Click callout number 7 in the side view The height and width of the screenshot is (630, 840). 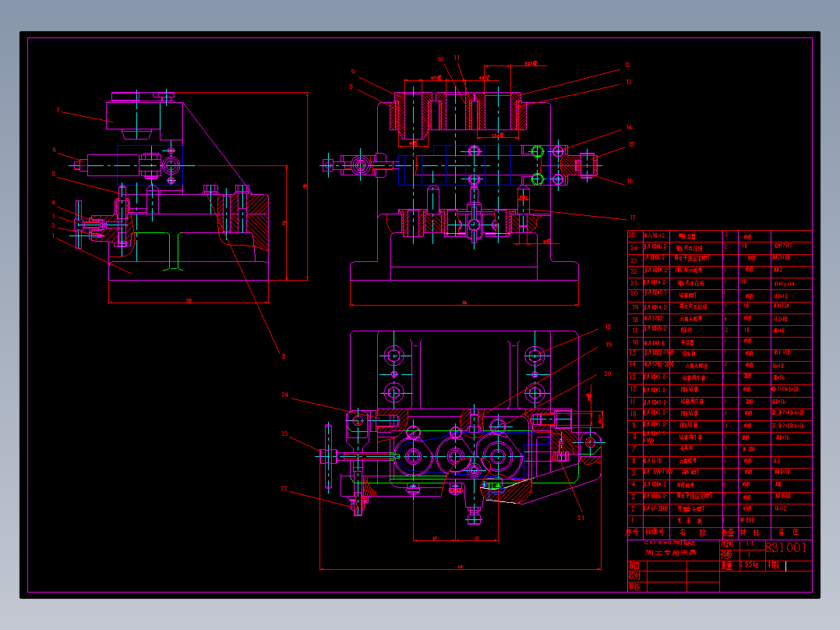(58, 111)
